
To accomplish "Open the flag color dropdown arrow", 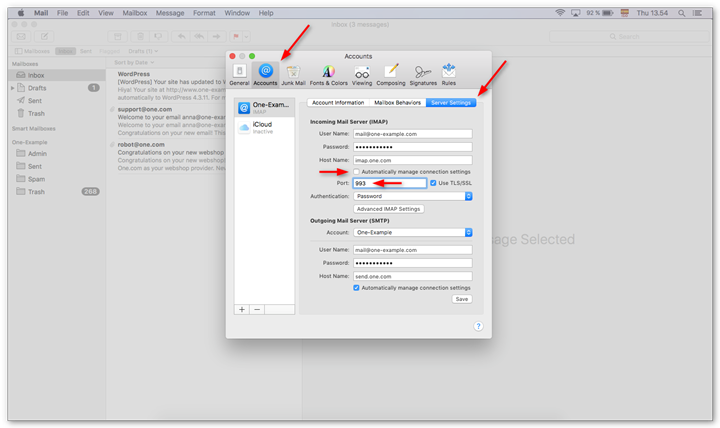I will (247, 36).
